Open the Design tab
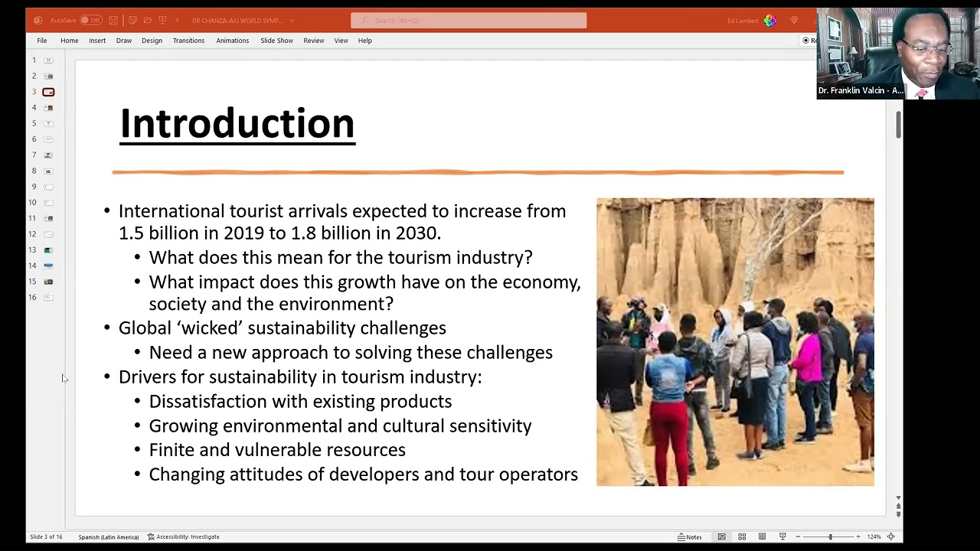Image resolution: width=980 pixels, height=551 pixels. pos(152,41)
